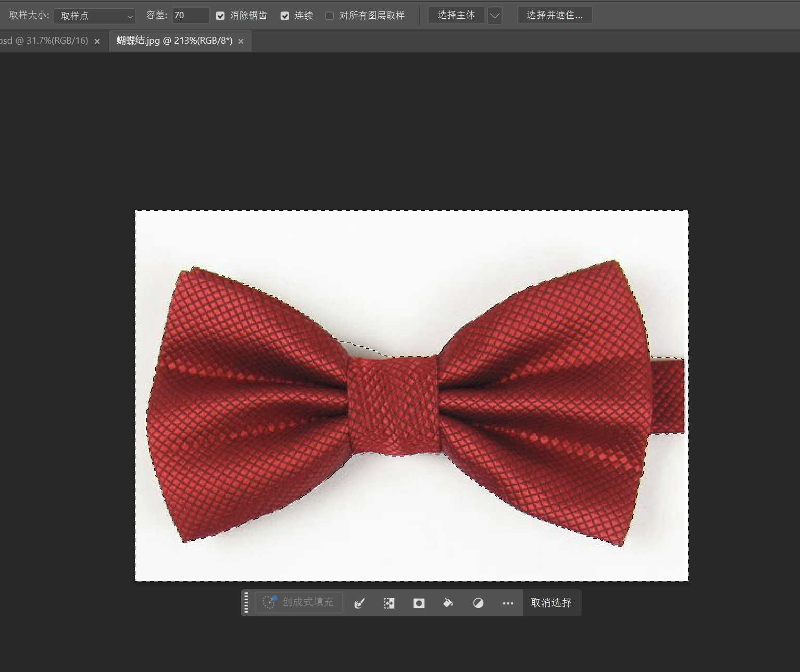
Task: Uncheck the 连续 contiguous checkbox
Action: click(285, 16)
